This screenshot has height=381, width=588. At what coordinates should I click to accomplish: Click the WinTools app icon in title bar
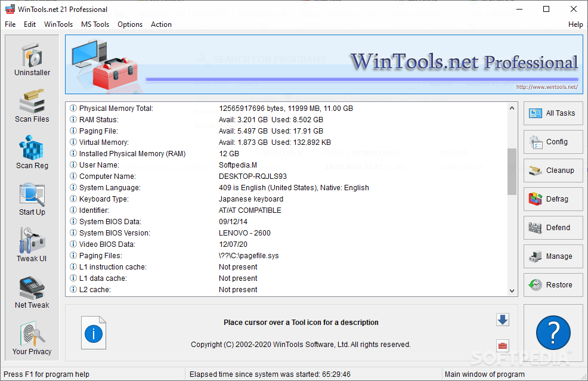point(10,10)
